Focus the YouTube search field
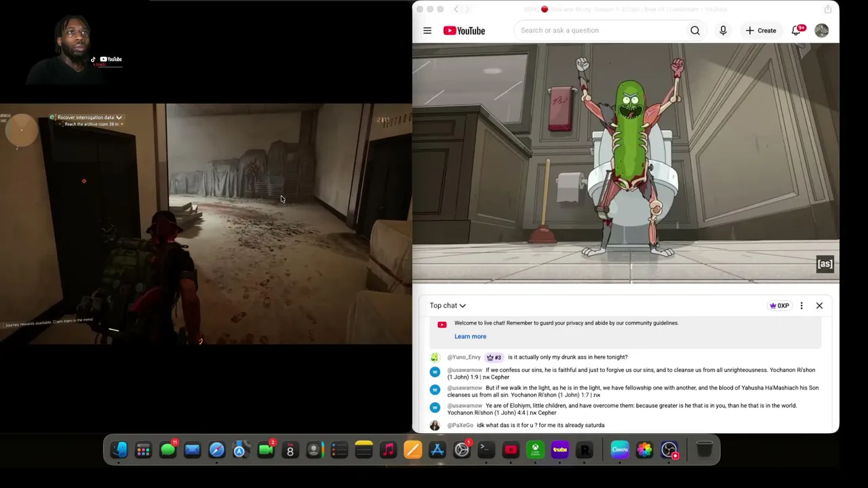Image resolution: width=868 pixels, height=488 pixels. (x=599, y=30)
